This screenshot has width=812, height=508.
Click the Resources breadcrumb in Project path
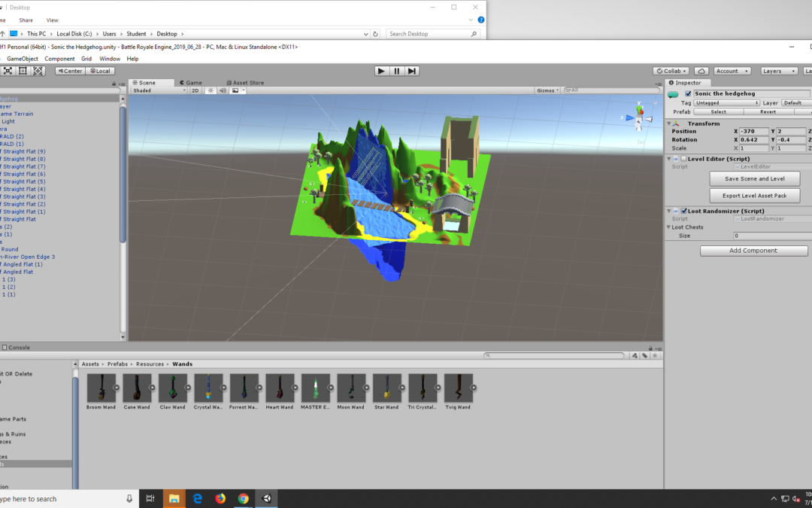(x=150, y=364)
